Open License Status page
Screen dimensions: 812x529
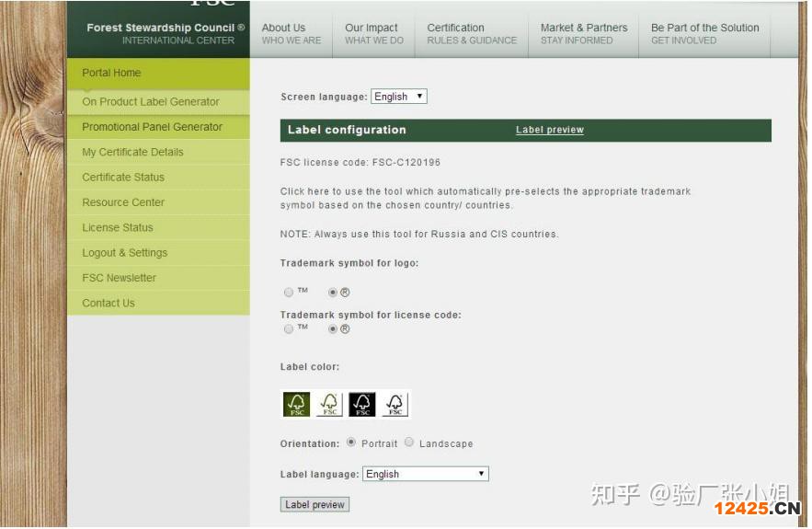click(x=159, y=228)
